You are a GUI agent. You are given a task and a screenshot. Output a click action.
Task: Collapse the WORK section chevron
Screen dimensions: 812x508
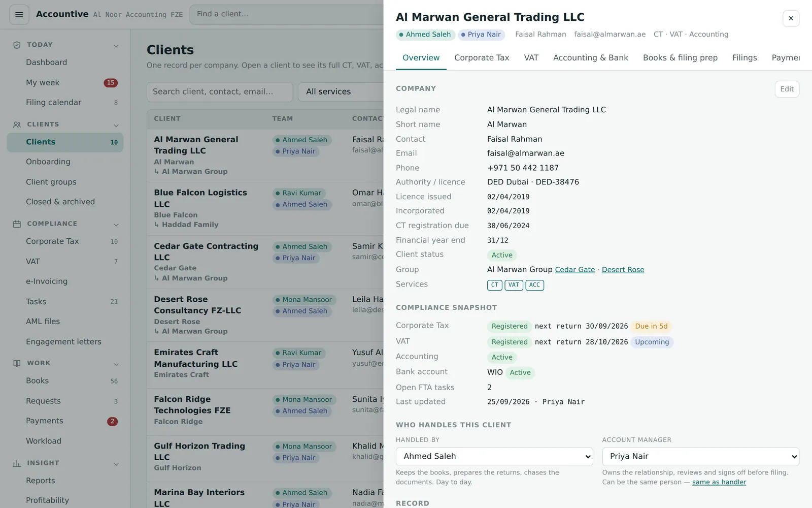click(116, 364)
